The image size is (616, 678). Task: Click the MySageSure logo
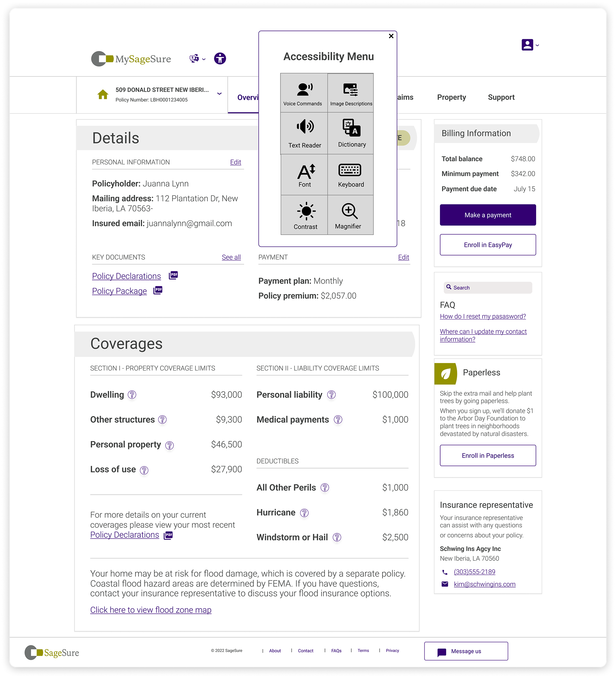[131, 59]
